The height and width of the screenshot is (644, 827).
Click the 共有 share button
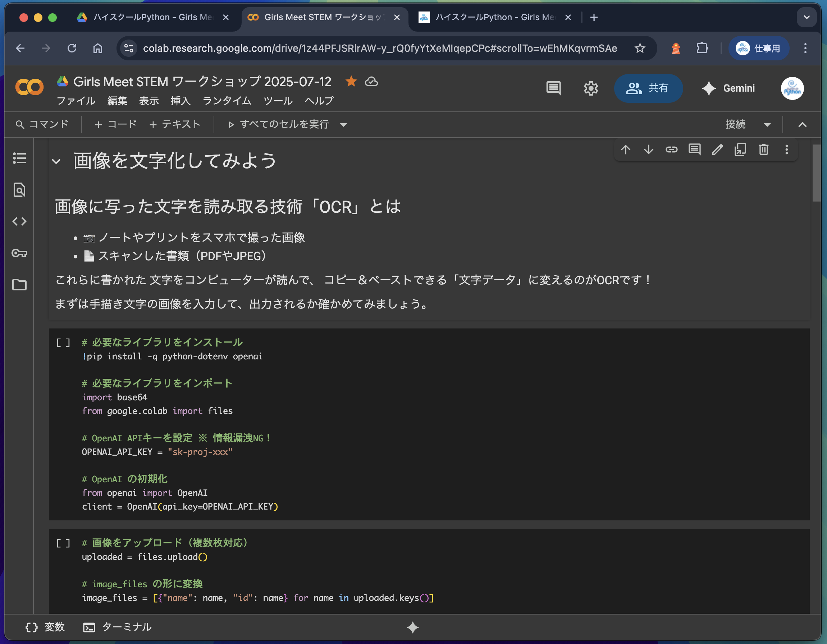click(648, 88)
